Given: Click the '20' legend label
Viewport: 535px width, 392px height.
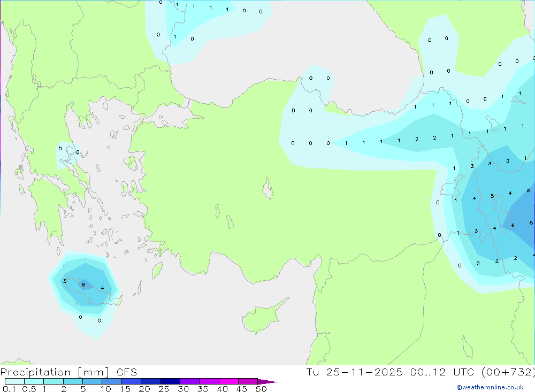Looking at the screenshot, I should (144, 389).
